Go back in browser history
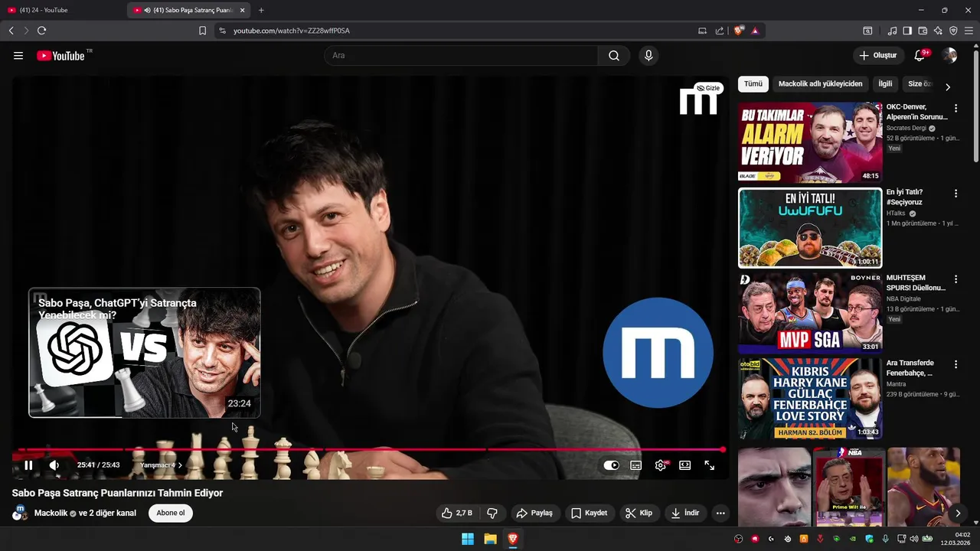This screenshot has width=980, height=551. [x=11, y=31]
